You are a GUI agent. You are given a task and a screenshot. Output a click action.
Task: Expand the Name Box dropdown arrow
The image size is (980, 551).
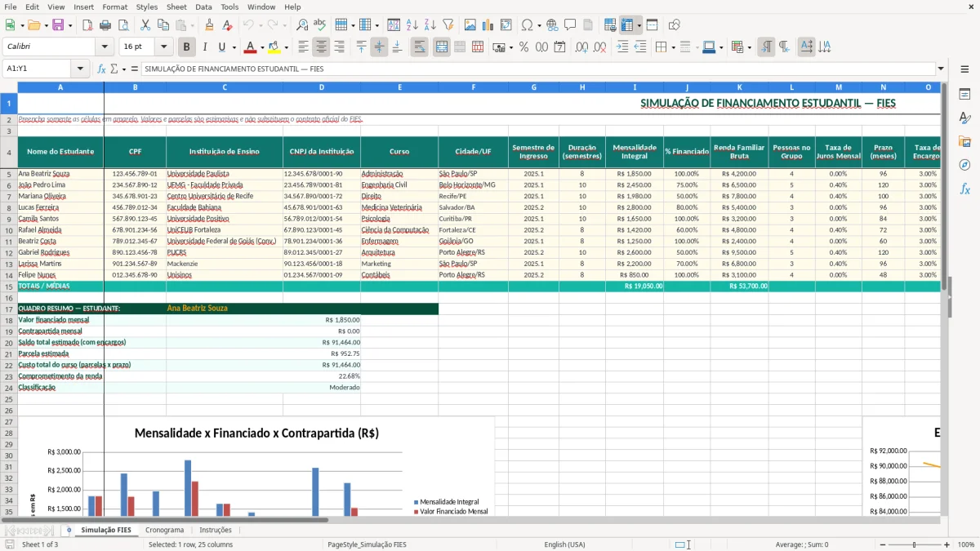tap(81, 69)
